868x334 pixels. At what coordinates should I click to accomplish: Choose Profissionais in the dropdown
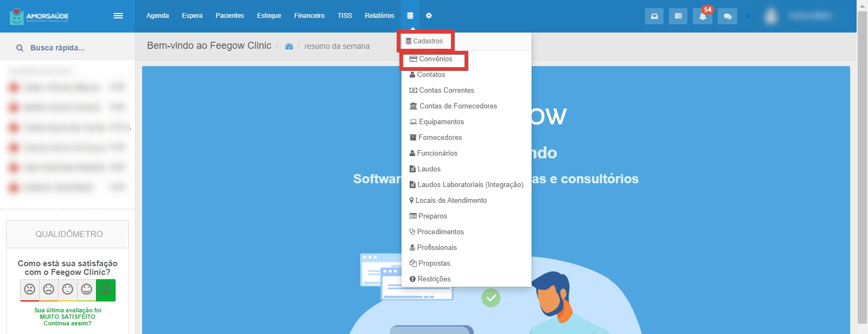pos(467,248)
